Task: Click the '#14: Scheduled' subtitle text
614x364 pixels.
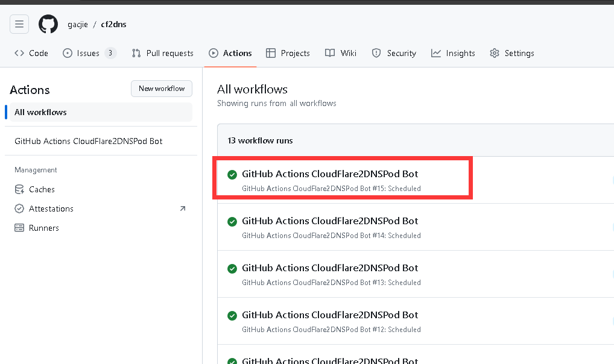Action: pos(397,236)
